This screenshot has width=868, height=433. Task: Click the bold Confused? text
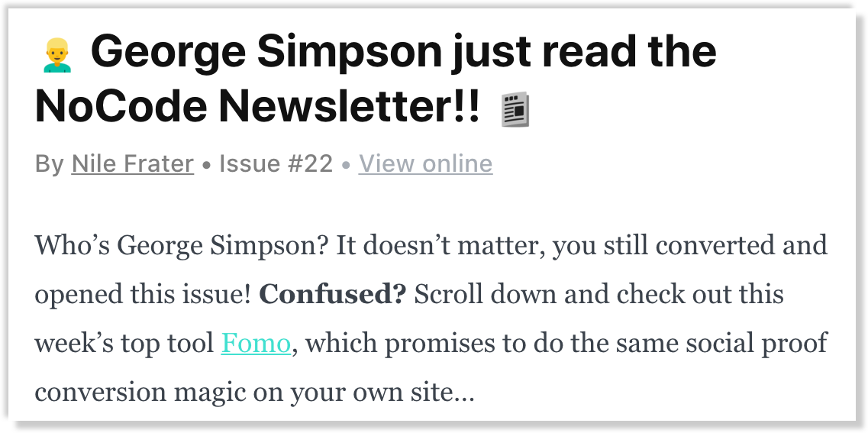[x=333, y=295]
